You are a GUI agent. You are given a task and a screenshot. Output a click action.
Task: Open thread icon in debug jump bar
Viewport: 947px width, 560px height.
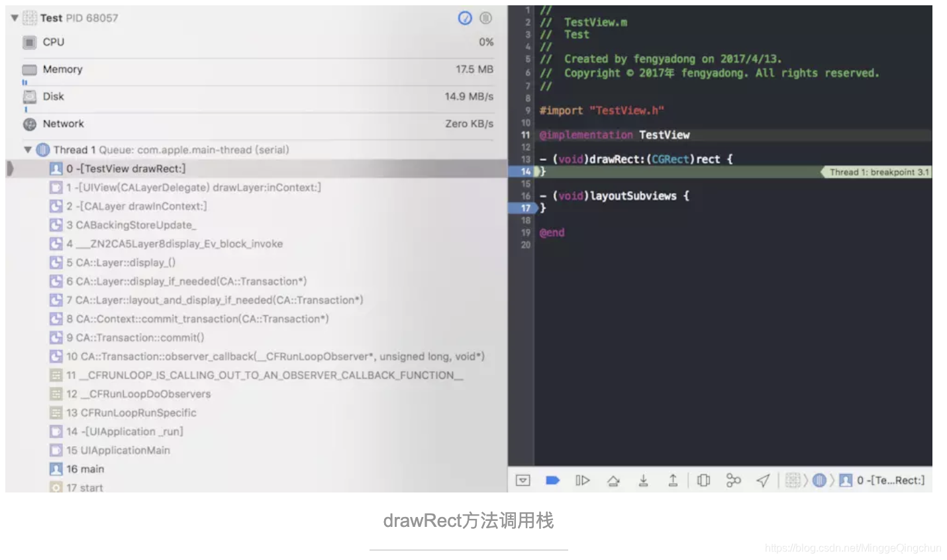point(819,481)
